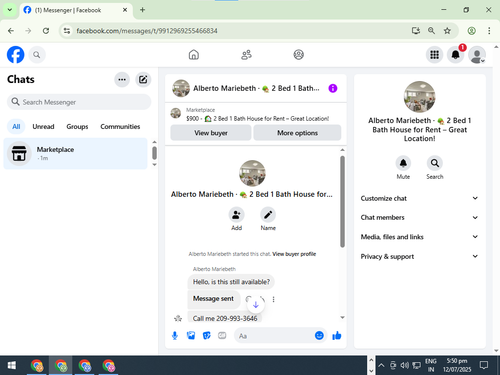Image resolution: width=500 pixels, height=375 pixels.
Task: Click the chat list scrollbar thumb
Action: coord(154,153)
